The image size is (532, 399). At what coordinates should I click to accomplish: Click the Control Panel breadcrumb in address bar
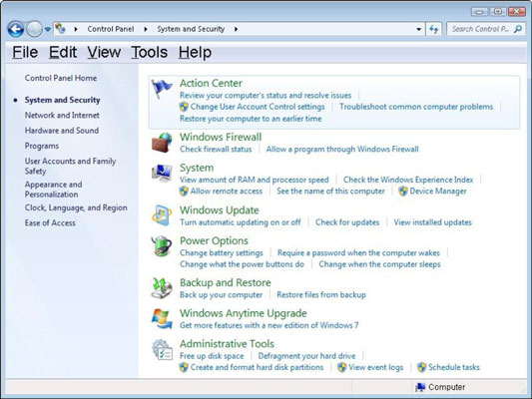[x=111, y=29]
